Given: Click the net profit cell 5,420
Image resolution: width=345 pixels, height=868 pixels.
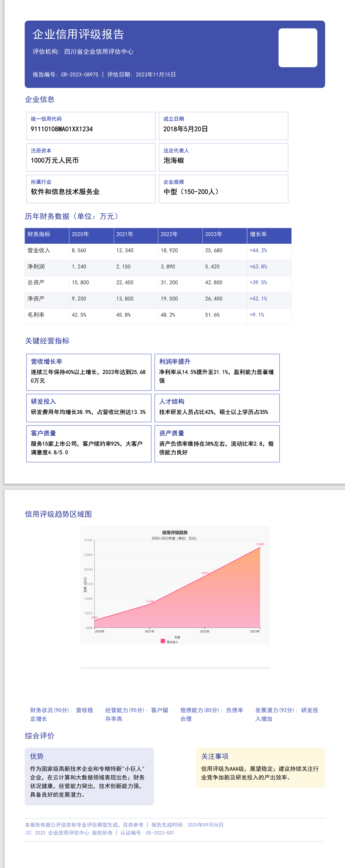Looking at the screenshot, I should click(x=214, y=267).
